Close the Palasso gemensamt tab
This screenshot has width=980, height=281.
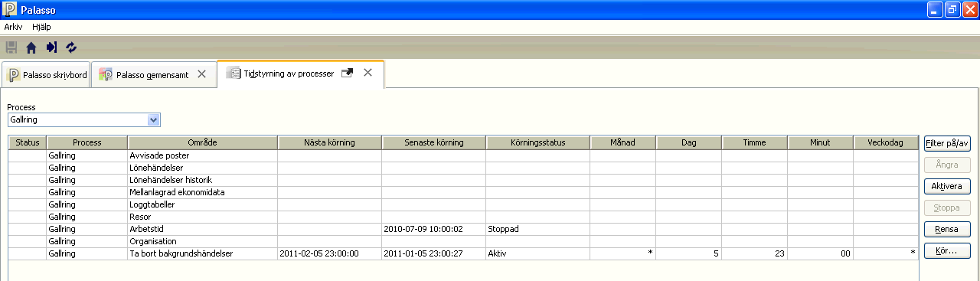coord(201,74)
